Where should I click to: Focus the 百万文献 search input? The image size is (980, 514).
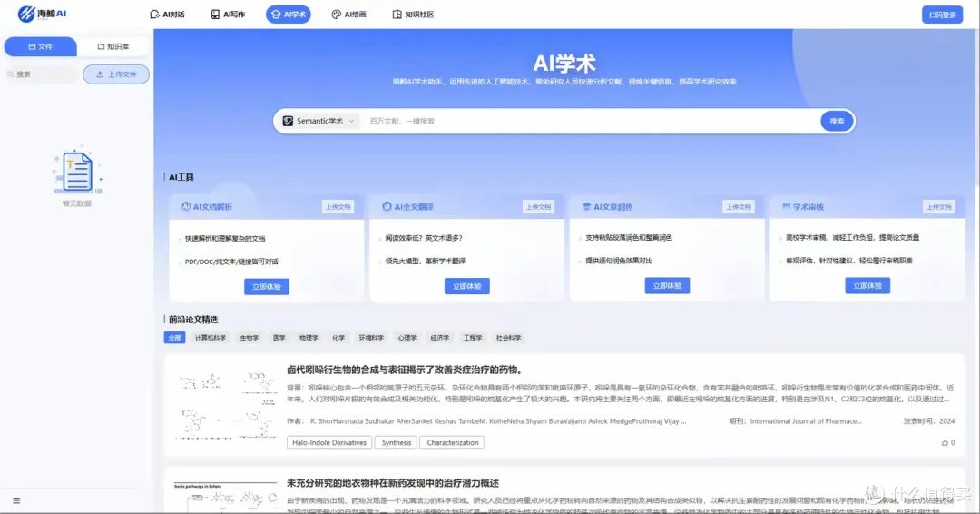tap(591, 122)
